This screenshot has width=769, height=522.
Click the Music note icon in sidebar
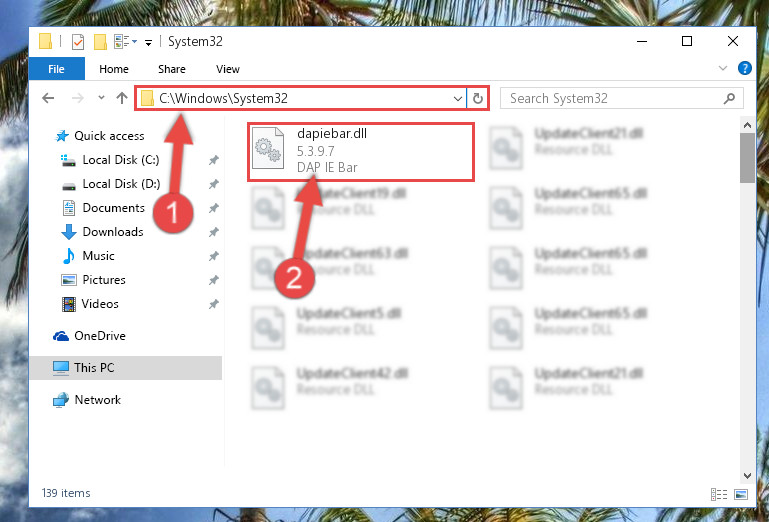click(69, 256)
